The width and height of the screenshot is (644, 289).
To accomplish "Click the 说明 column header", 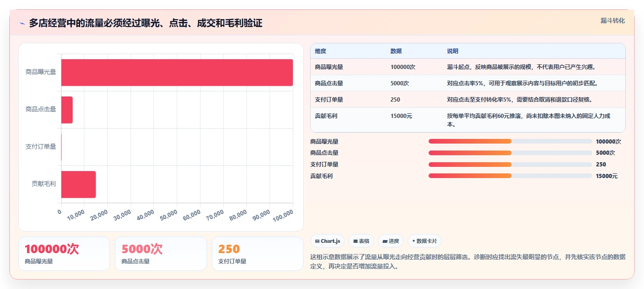I will 452,51.
